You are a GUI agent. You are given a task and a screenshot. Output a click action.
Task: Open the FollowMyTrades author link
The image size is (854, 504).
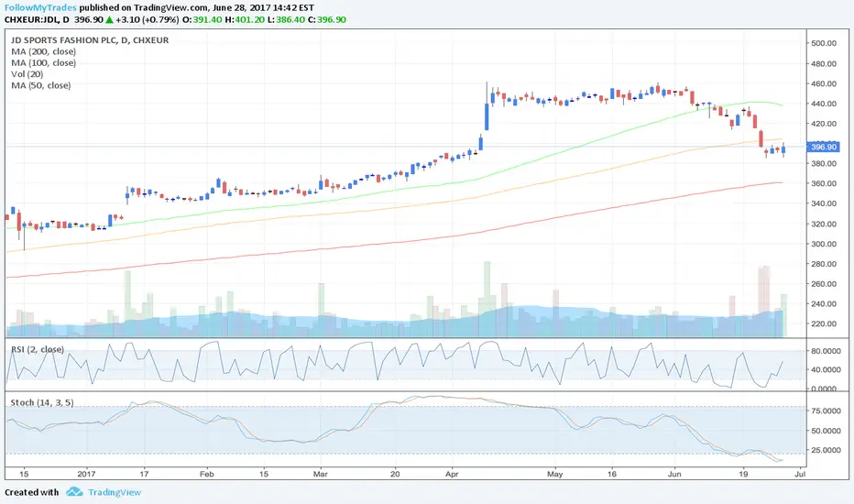(40, 7)
